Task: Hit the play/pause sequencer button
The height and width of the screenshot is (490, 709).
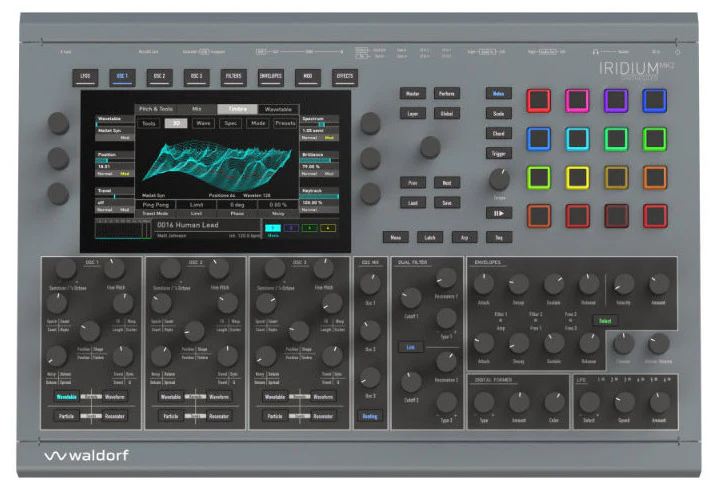Action: point(499,213)
